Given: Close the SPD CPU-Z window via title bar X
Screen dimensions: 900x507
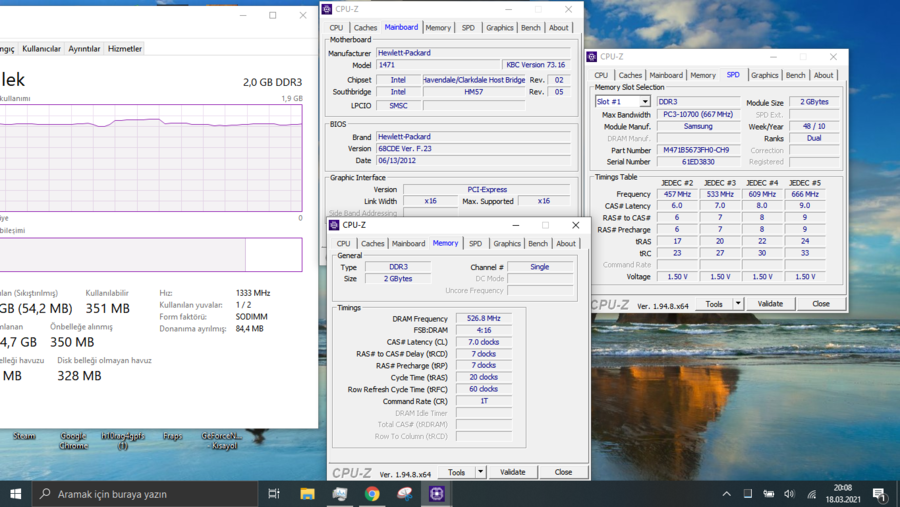Looking at the screenshot, I should tap(833, 57).
